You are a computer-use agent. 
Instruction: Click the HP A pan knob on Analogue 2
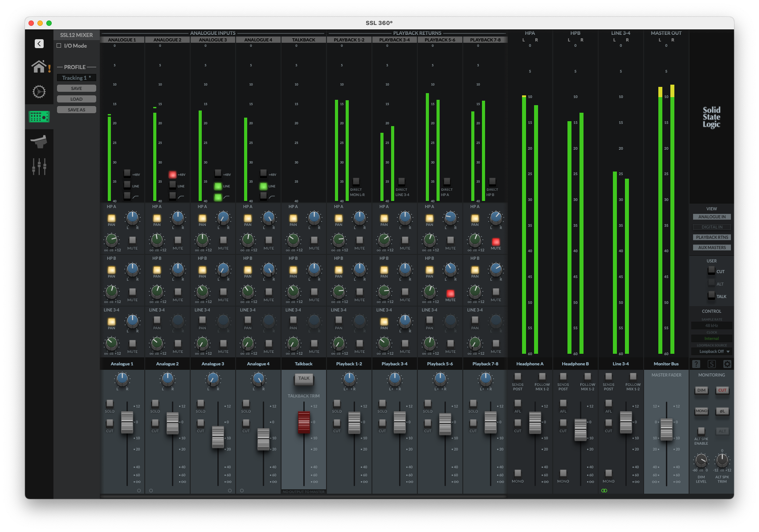click(178, 218)
